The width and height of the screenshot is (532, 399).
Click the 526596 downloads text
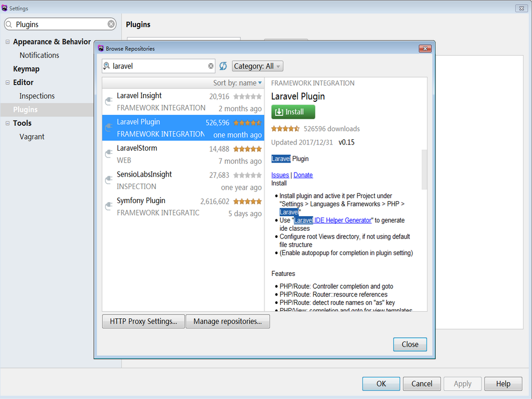(331, 129)
